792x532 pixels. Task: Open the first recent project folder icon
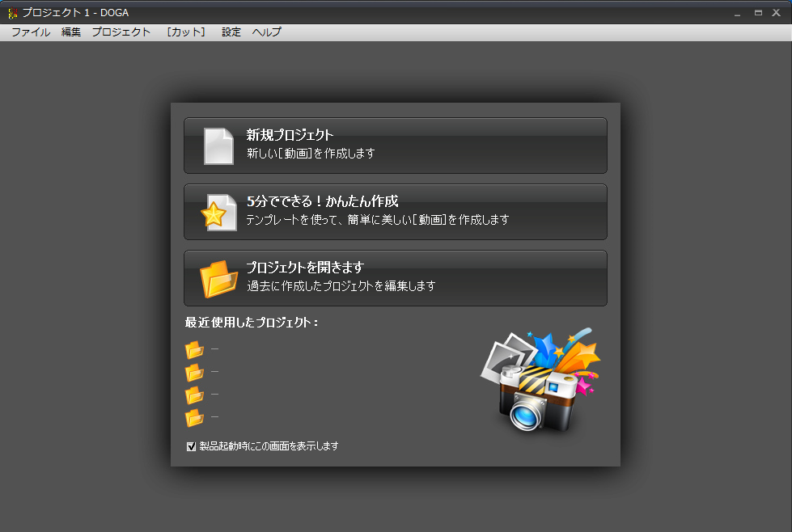(194, 350)
